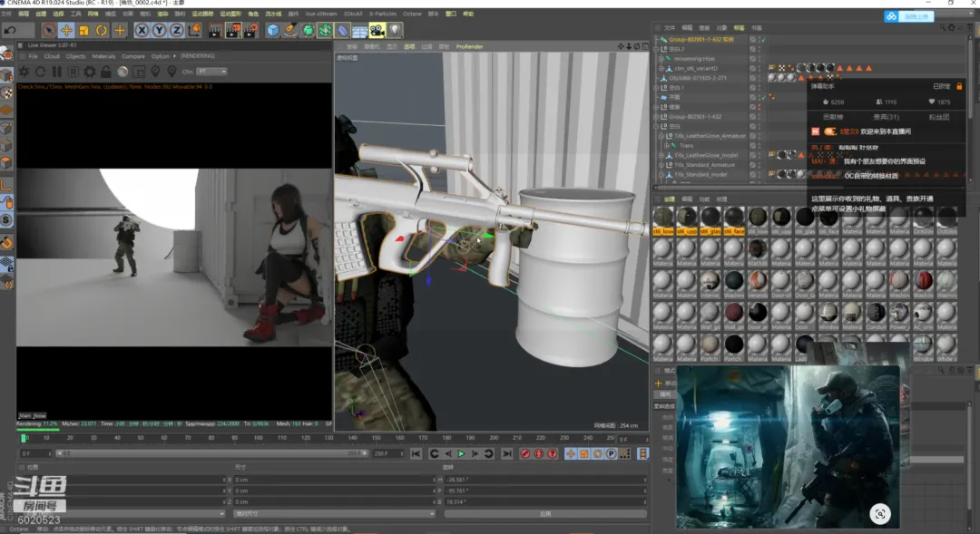Select the Rotate tool in top toolbar

click(102, 31)
